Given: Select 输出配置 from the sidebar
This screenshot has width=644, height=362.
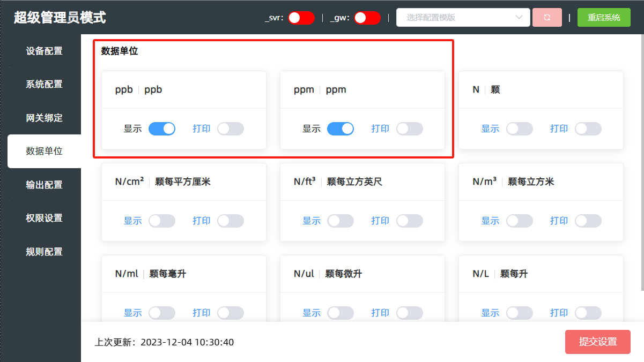Looking at the screenshot, I should tap(44, 185).
